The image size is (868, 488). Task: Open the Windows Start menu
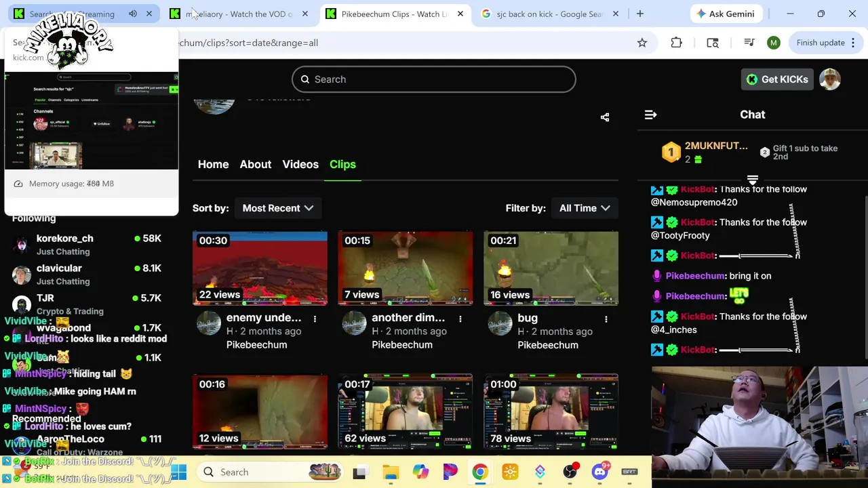pos(178,472)
